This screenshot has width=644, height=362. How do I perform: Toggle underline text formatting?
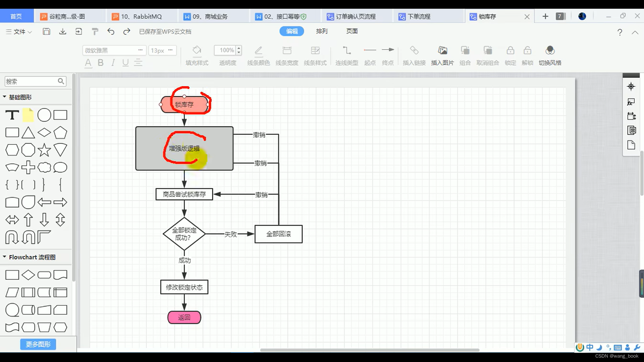[125, 63]
